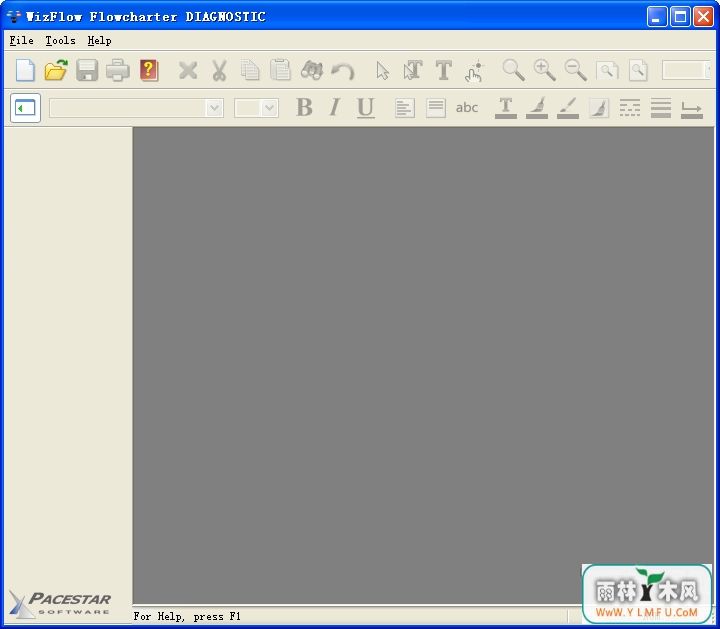Select the plain T text tool

point(444,71)
